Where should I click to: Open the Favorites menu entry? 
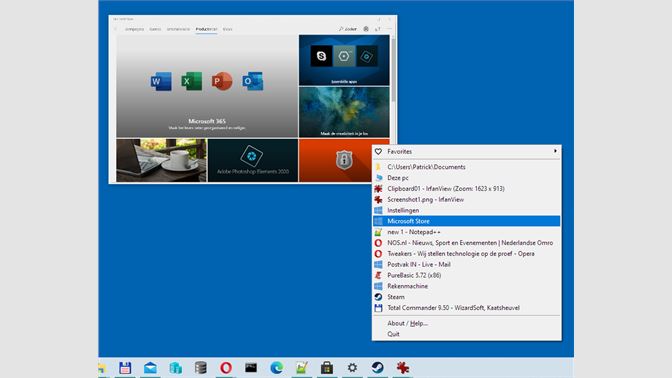coord(466,152)
